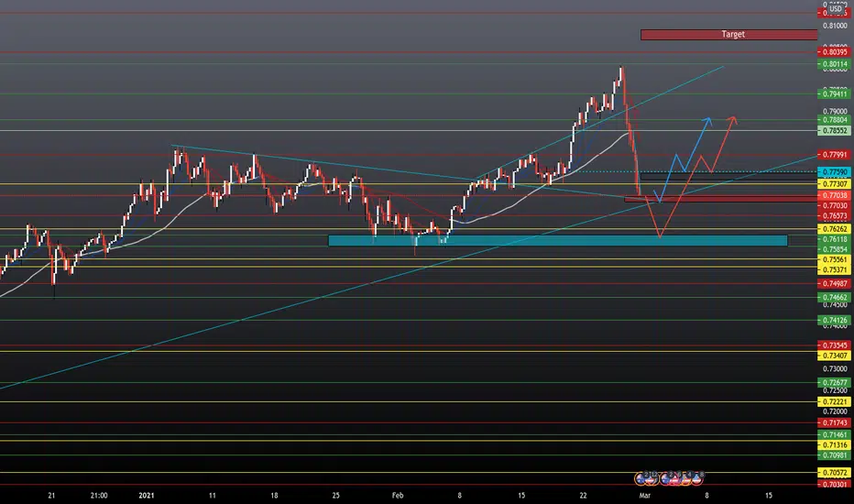Screen dimensions: 854x504
Task: Click the 0.78804 green price label
Action: pos(835,120)
